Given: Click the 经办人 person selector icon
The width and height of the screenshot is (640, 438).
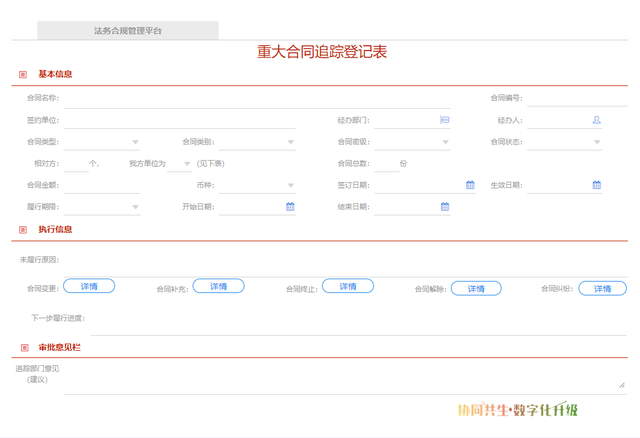Looking at the screenshot, I should click(x=597, y=120).
